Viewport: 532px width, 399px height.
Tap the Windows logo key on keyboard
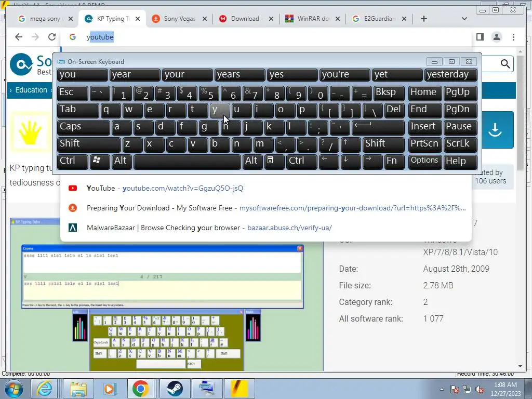point(100,162)
